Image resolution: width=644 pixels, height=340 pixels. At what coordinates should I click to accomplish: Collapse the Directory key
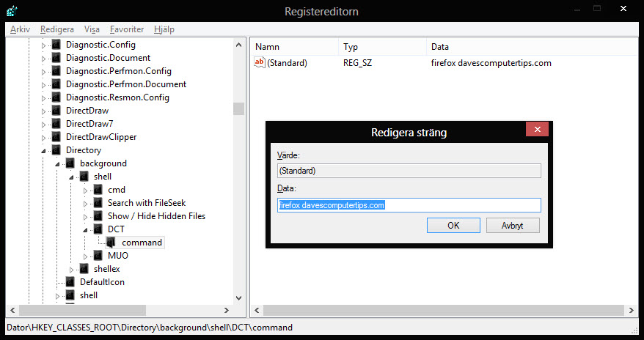43,151
